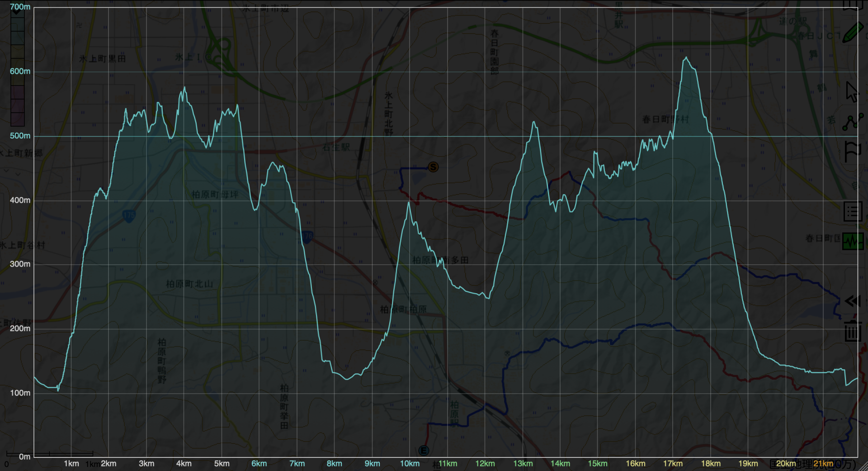Click the map book icon at top right

click(x=850, y=5)
